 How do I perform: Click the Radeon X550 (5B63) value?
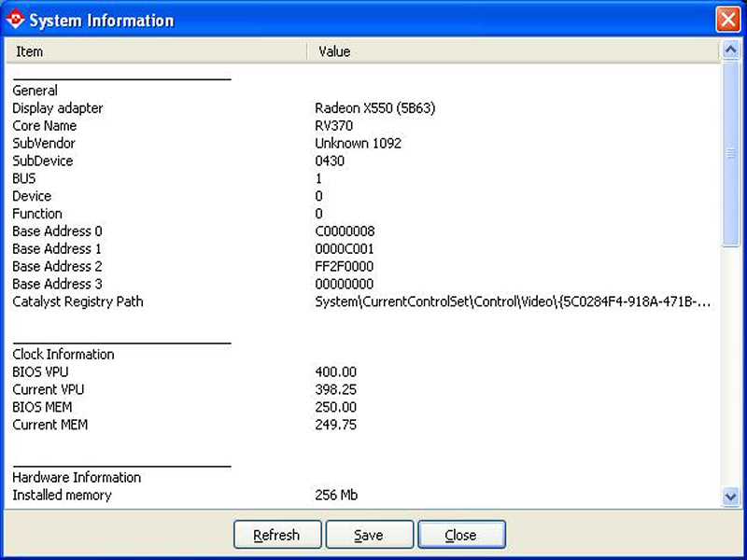tap(375, 108)
